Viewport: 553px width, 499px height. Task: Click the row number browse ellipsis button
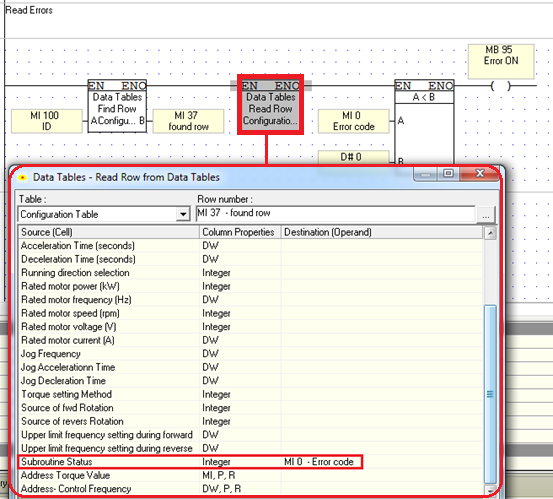pyautogui.click(x=486, y=214)
